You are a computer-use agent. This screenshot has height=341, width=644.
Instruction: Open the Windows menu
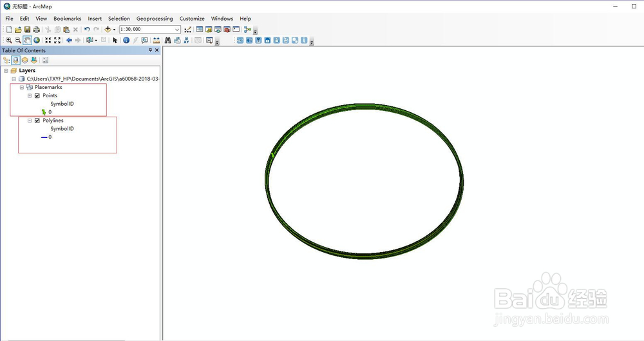[x=222, y=19]
